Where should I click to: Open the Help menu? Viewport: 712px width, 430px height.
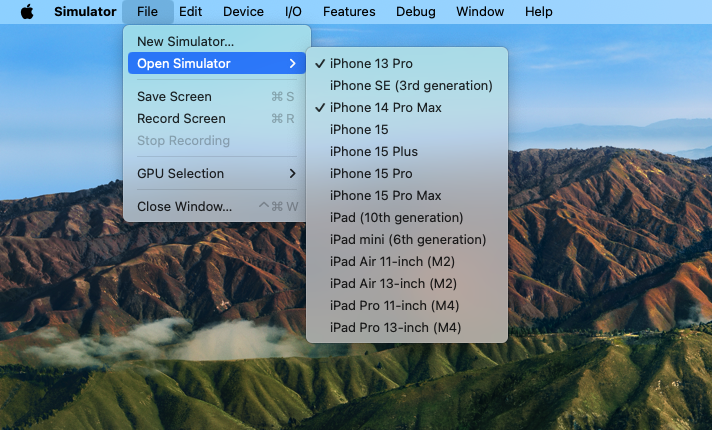coord(539,12)
